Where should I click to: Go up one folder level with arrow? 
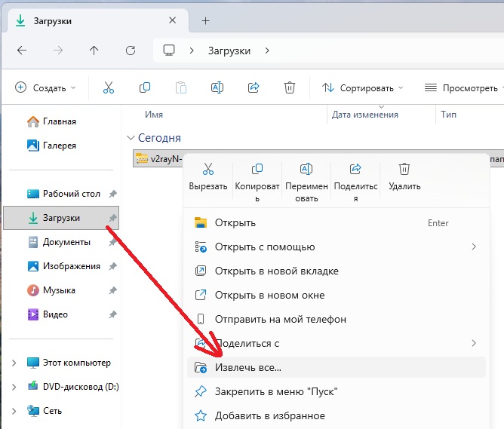(x=94, y=51)
